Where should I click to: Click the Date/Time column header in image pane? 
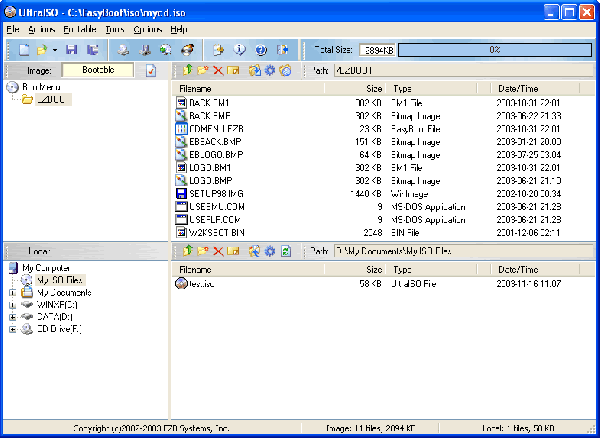click(520, 89)
